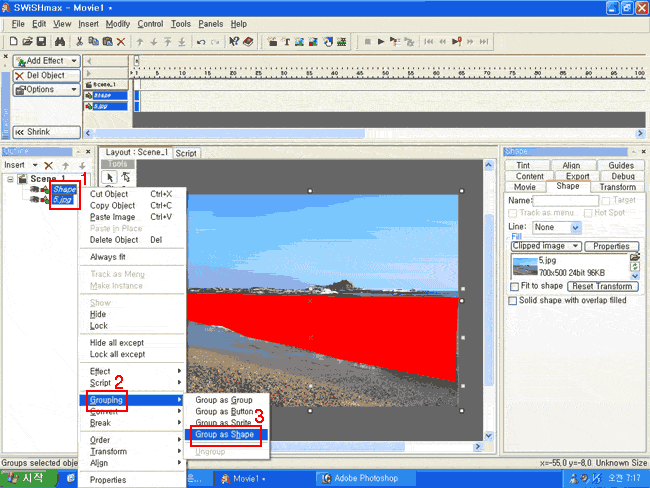The image size is (650, 488).
Task: Click the Paste clipboard icon
Action: [x=107, y=41]
